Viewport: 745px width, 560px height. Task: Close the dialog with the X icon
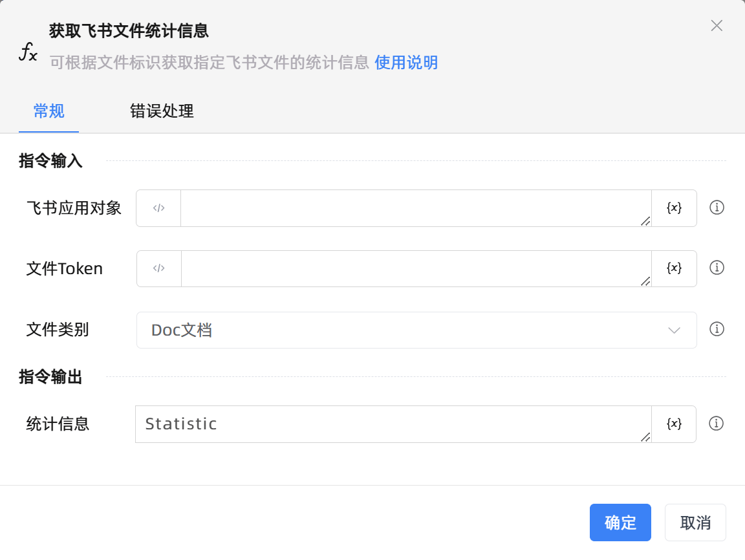point(717,25)
